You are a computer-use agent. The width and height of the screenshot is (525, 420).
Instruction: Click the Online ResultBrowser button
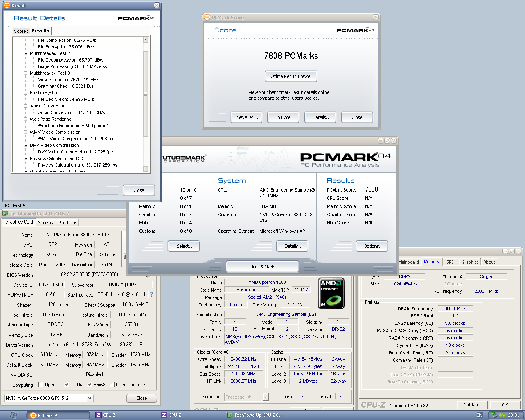[291, 76]
